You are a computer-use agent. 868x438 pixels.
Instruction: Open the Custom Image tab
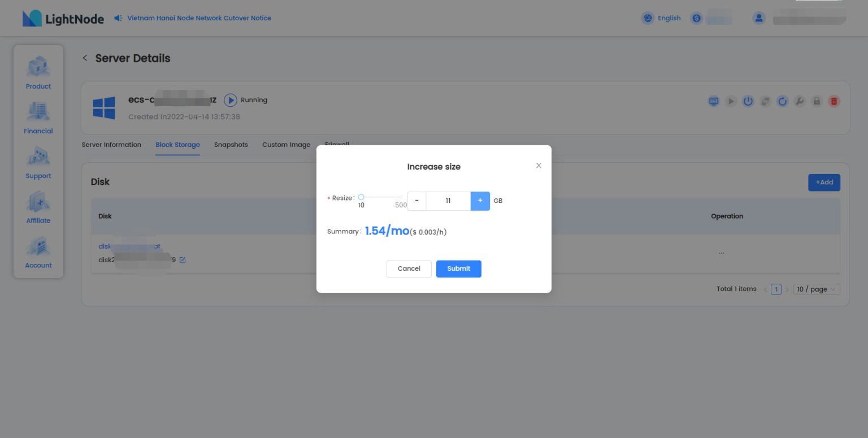tap(286, 145)
